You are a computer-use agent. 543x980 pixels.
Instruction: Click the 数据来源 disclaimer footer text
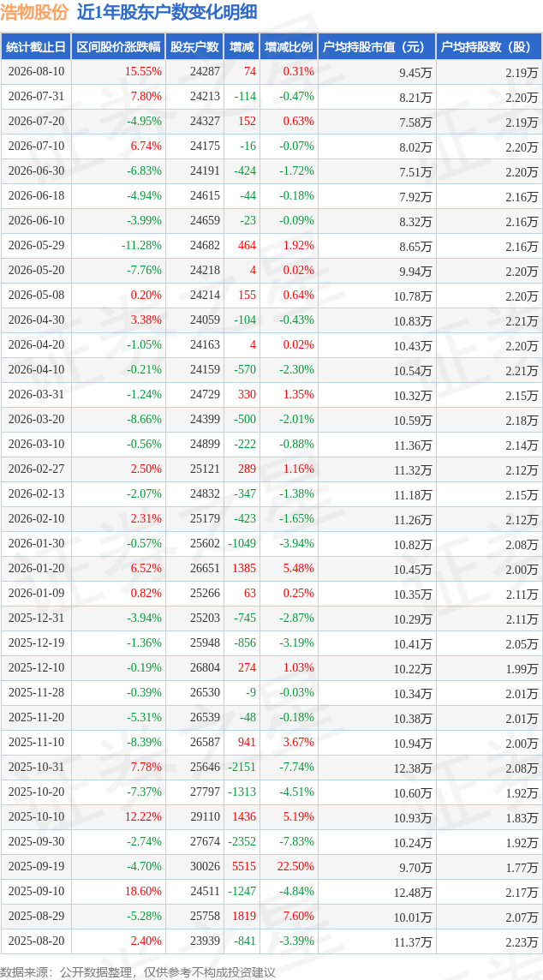click(138, 972)
